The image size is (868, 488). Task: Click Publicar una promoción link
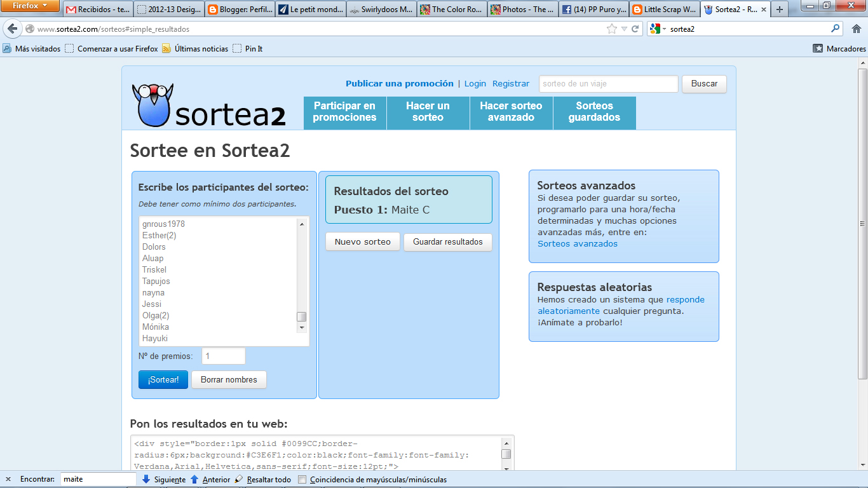pyautogui.click(x=400, y=83)
